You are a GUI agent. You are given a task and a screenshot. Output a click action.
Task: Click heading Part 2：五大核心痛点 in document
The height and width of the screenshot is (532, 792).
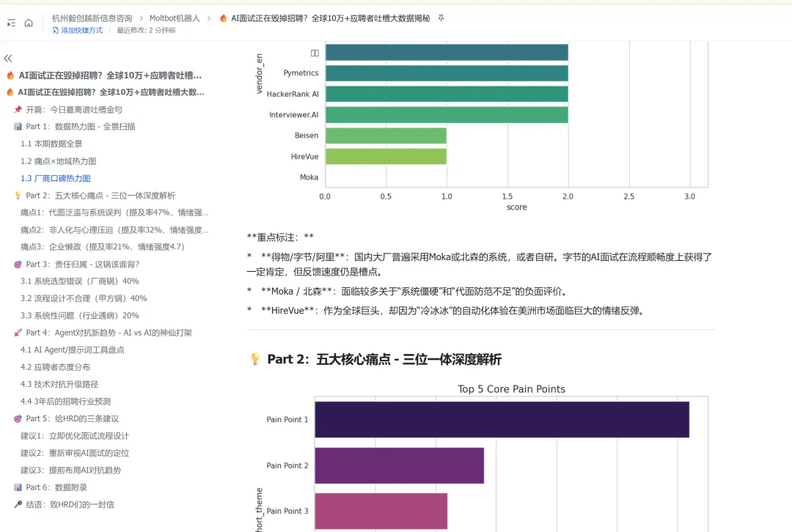pos(384,359)
